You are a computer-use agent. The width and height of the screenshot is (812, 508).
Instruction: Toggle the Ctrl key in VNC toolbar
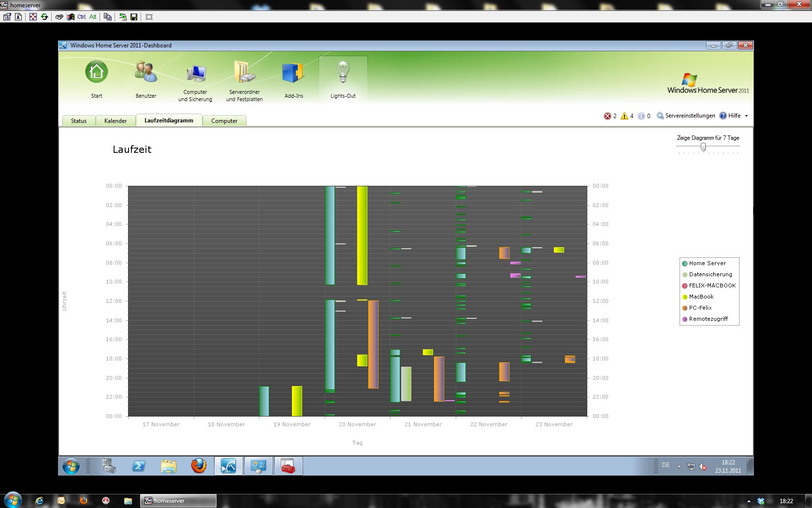82,16
